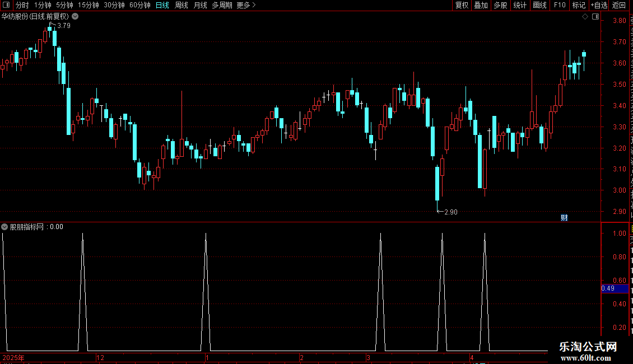Open F10 company info

[560, 5]
